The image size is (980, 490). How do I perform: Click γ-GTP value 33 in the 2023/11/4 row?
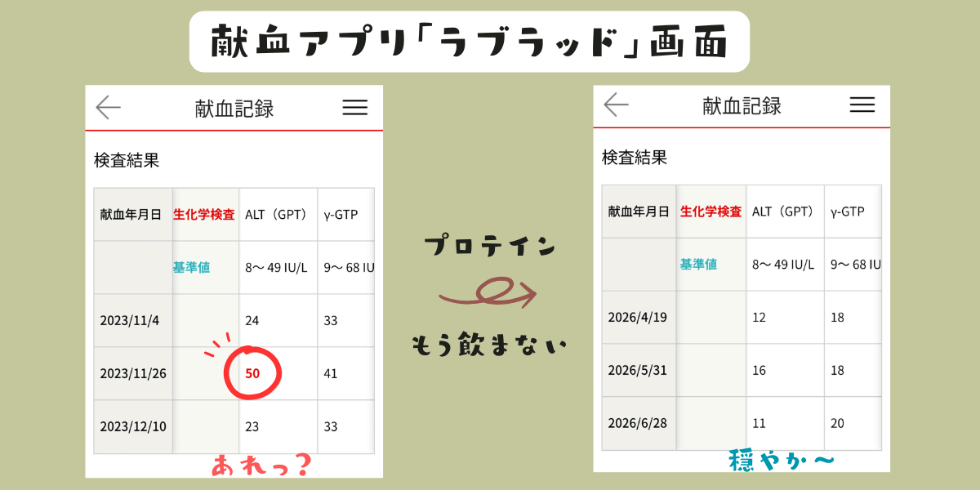pyautogui.click(x=331, y=320)
